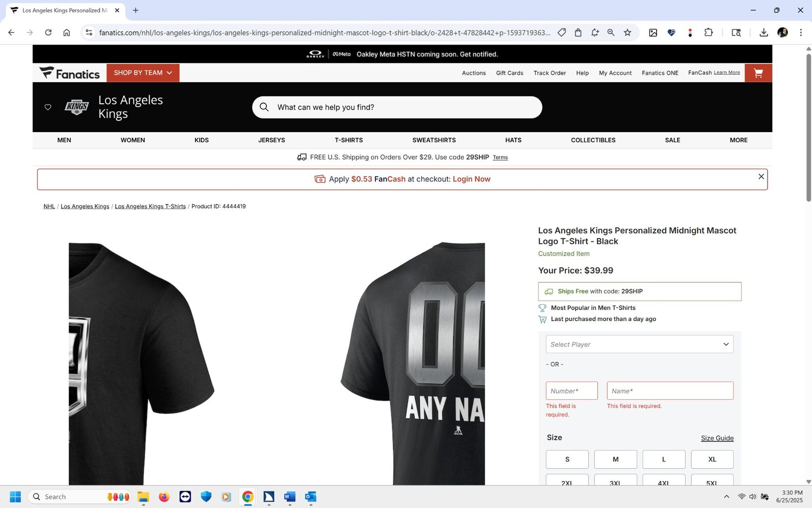Launch Firefox from the taskbar

164,496
